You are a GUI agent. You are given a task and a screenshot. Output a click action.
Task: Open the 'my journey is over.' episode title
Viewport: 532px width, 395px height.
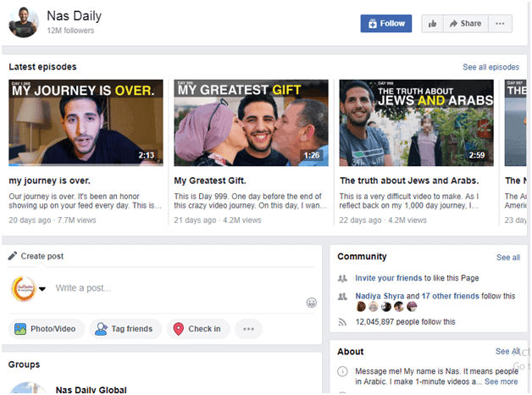(x=49, y=181)
